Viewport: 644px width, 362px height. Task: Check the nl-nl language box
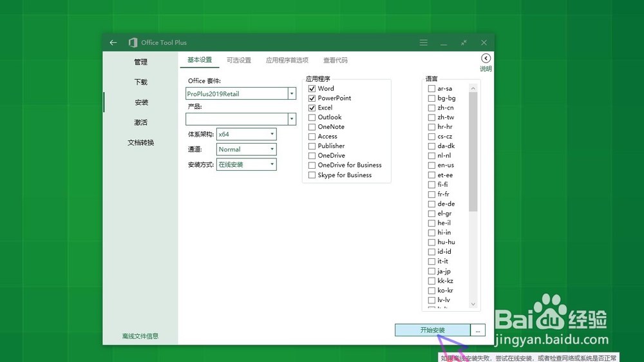click(x=431, y=156)
